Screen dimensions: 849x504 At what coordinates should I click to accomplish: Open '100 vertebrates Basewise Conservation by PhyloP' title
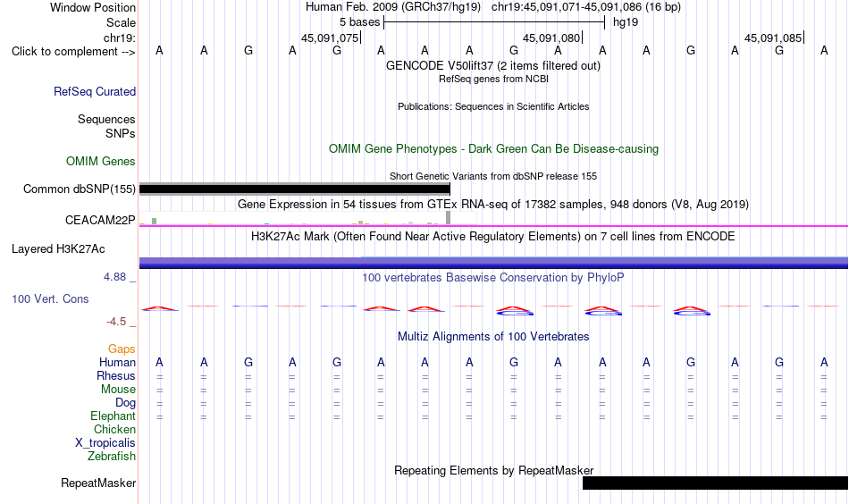pos(493,278)
